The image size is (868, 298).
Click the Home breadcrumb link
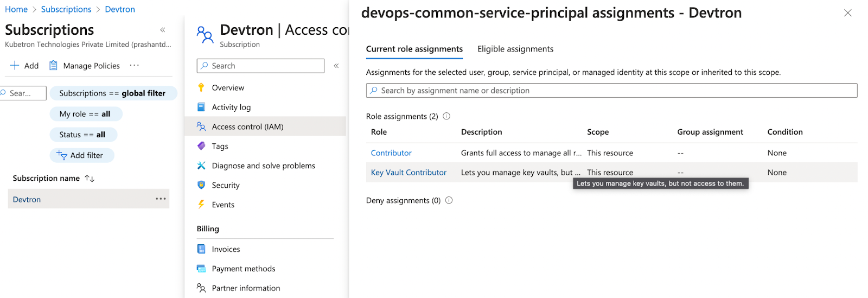tap(16, 9)
